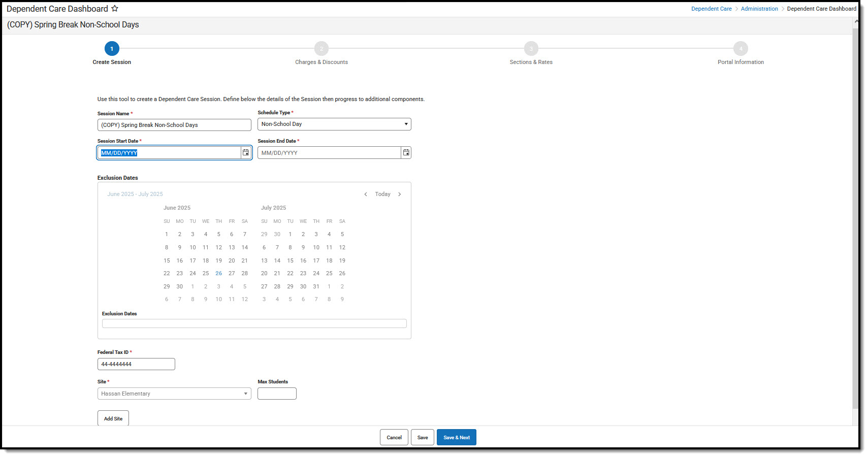Open the Schedule Type dropdown

point(334,124)
